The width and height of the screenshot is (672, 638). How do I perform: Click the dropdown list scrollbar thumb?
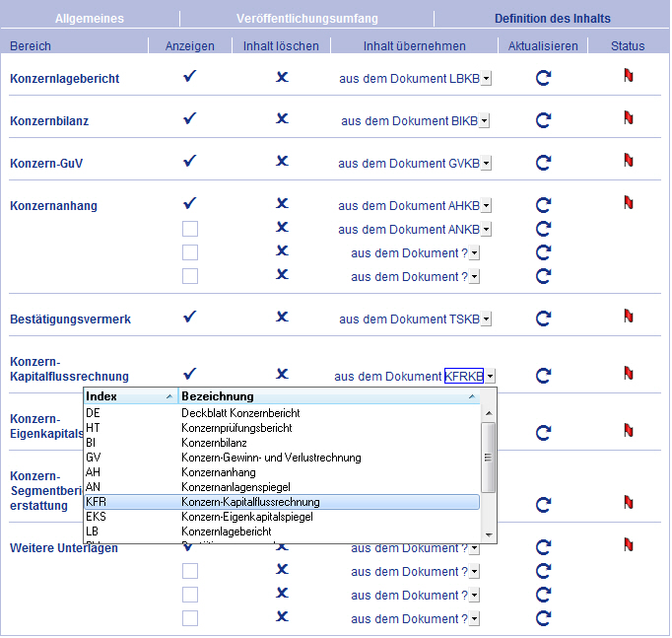coord(488,458)
